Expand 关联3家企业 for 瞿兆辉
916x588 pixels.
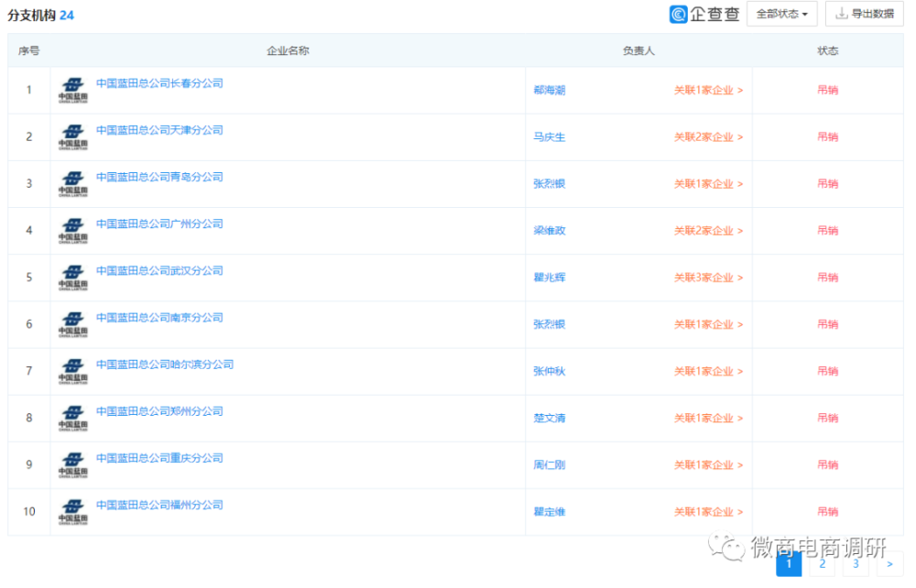708,278
